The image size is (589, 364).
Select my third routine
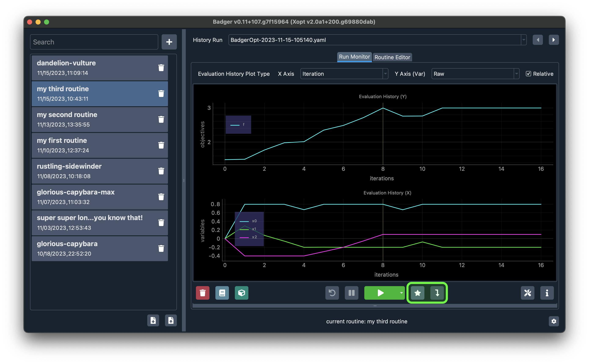pos(100,93)
